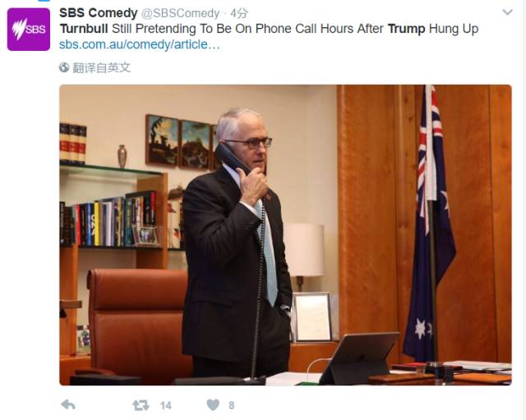Like the tweet with heart icon
The image size is (526, 420).
(213, 405)
